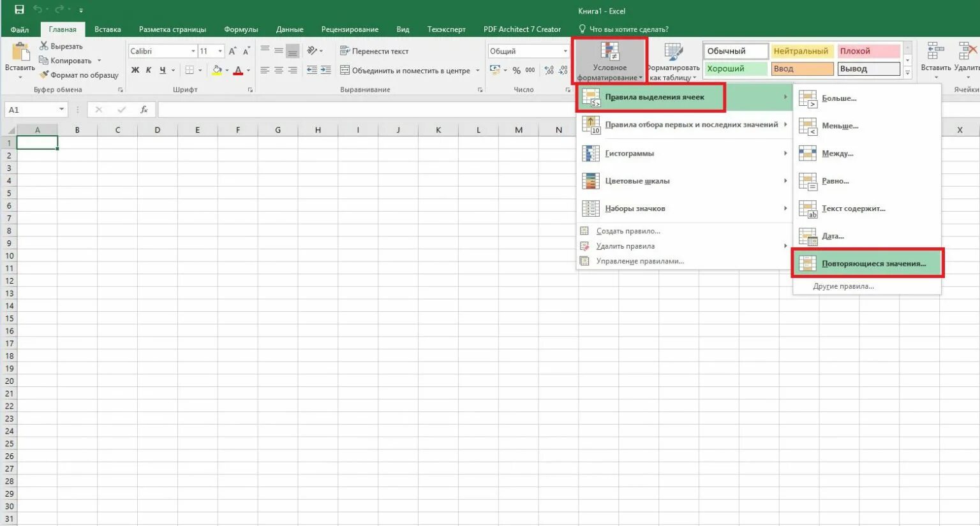
Task: Click the text orientation icon
Action: 312,51
